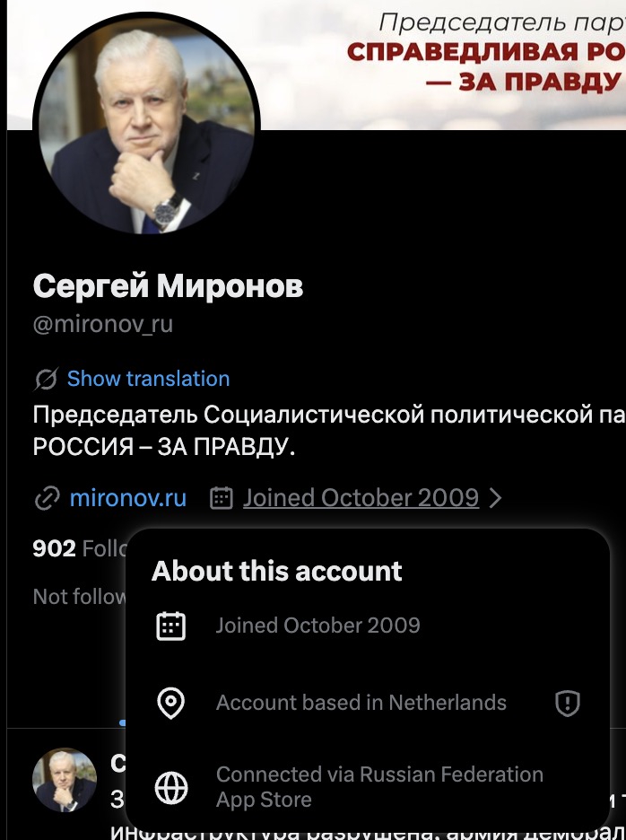Click the calendar icon next to the underlined Joined date
The height and width of the screenshot is (840, 626).
pos(221,498)
